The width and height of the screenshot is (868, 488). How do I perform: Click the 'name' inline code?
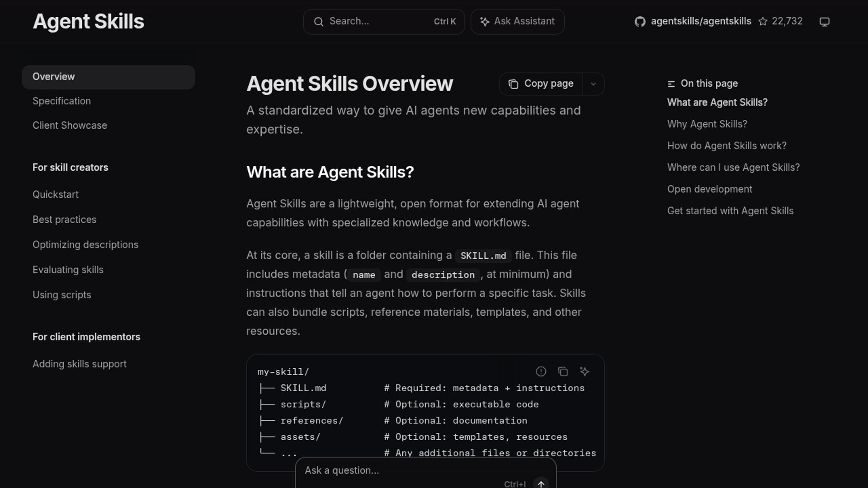364,275
